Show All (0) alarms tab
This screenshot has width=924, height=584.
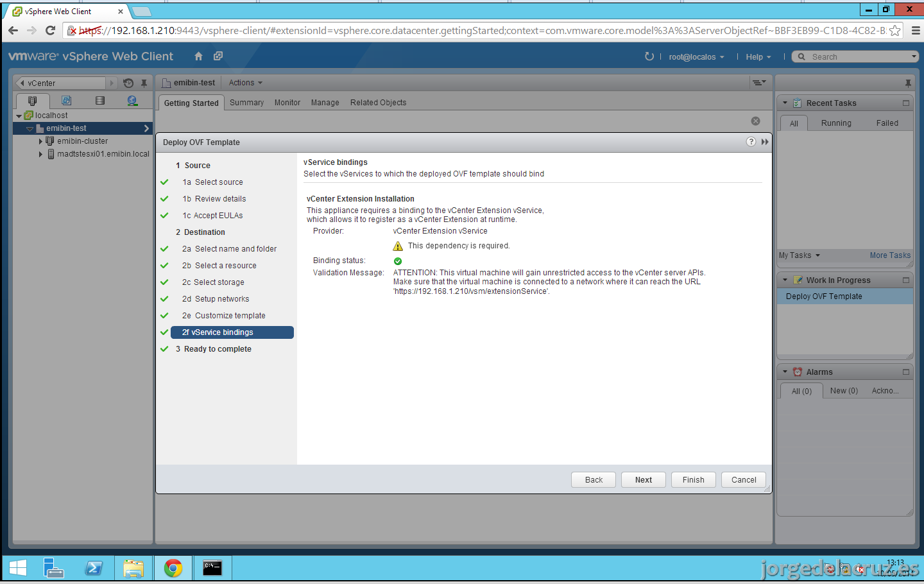click(x=801, y=391)
